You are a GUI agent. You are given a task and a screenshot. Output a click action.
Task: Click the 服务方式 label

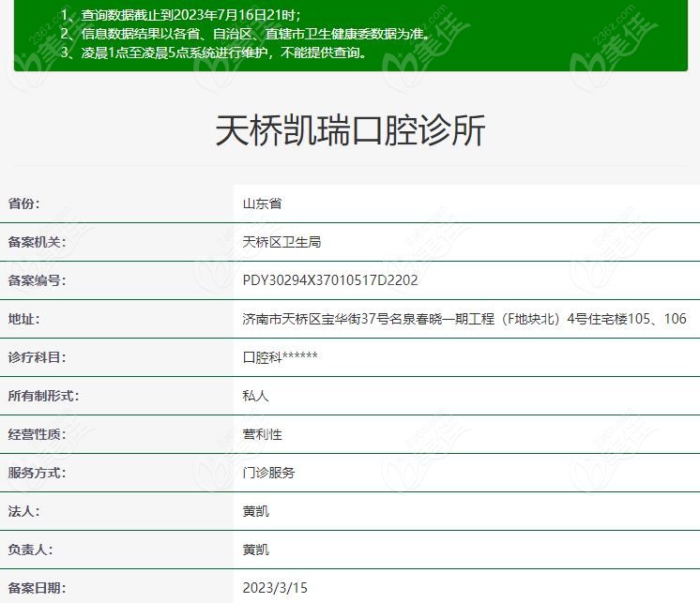pyautogui.click(x=37, y=473)
